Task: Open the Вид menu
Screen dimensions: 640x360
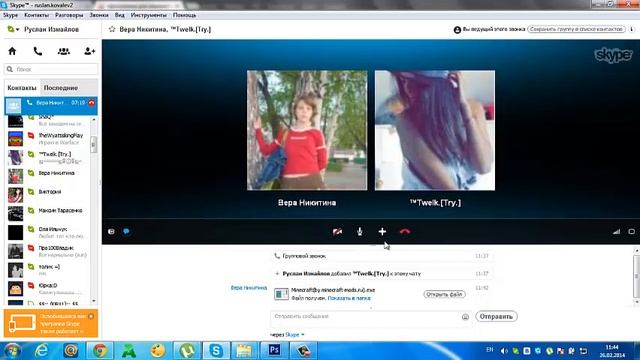Action: [x=120, y=15]
